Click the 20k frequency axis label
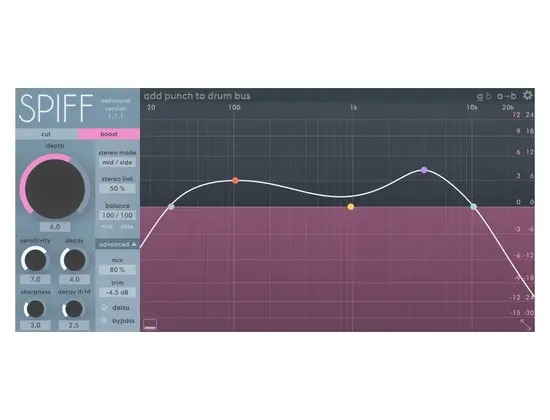 pyautogui.click(x=508, y=107)
